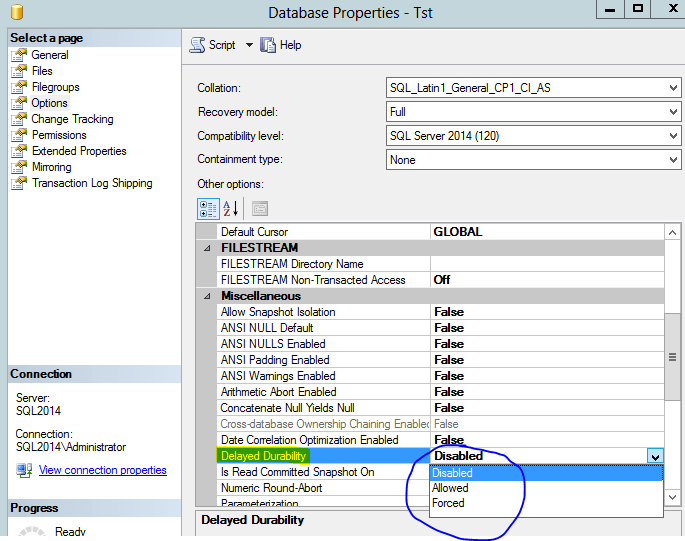Sort properties alphabetically
This screenshot has width=685, height=541.
[x=230, y=208]
